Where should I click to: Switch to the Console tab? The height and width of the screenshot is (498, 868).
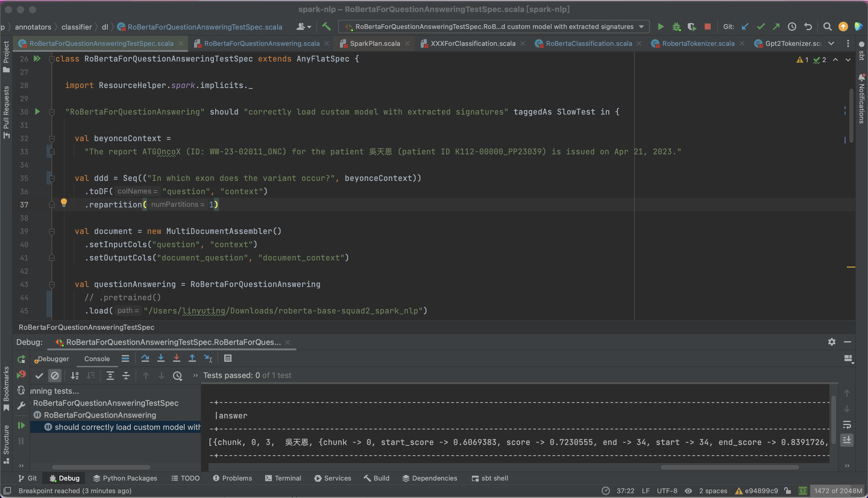click(x=97, y=358)
